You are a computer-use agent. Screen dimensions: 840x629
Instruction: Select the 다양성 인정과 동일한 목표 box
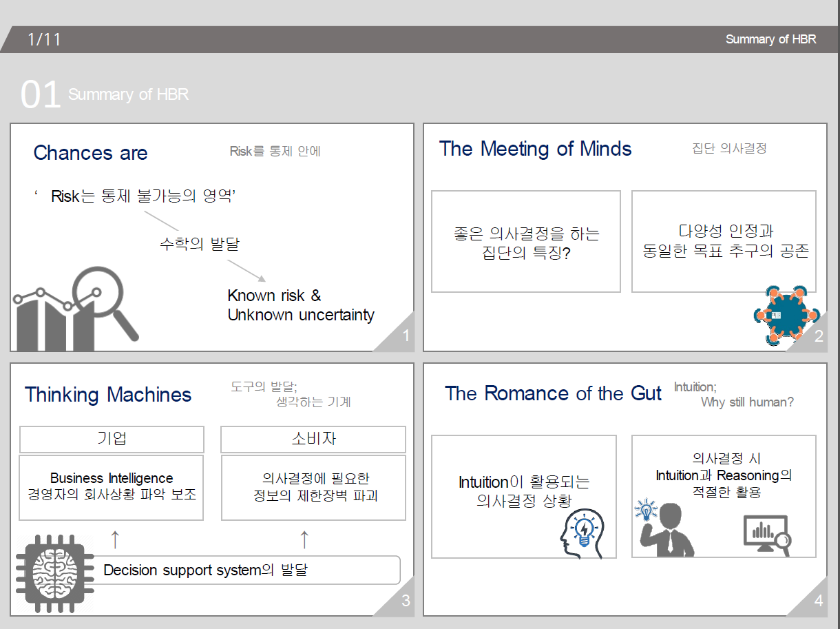click(724, 241)
